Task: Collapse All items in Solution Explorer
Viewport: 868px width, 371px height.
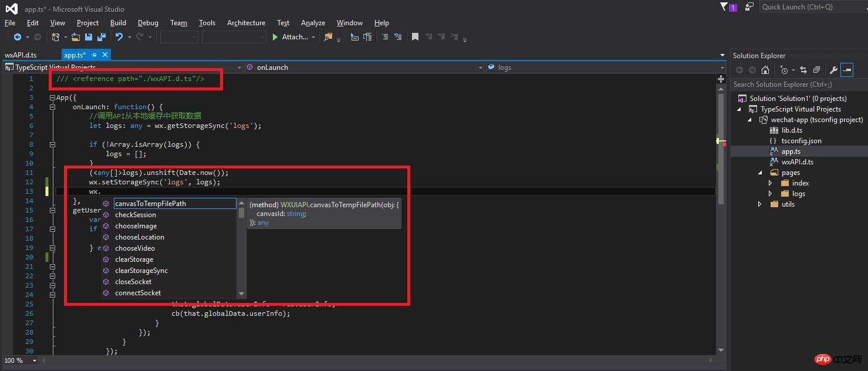Action: (816, 70)
